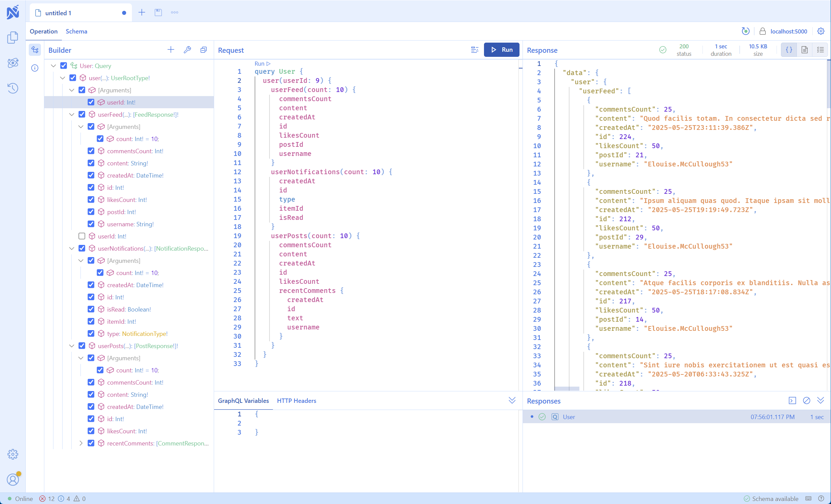The image size is (831, 504).
Task: Uncheck the recentComments checkbox
Action: (x=91, y=443)
